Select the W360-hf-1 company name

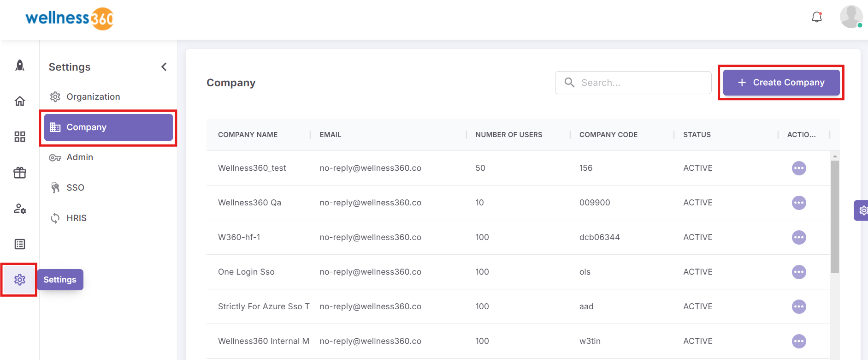click(239, 237)
